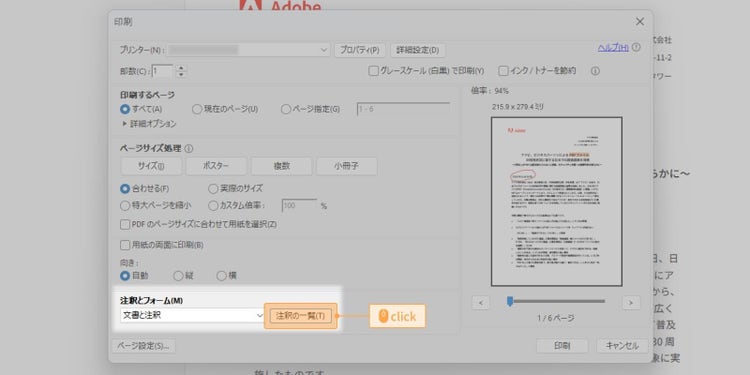Click the page range field showing 1 - 6

(x=403, y=109)
